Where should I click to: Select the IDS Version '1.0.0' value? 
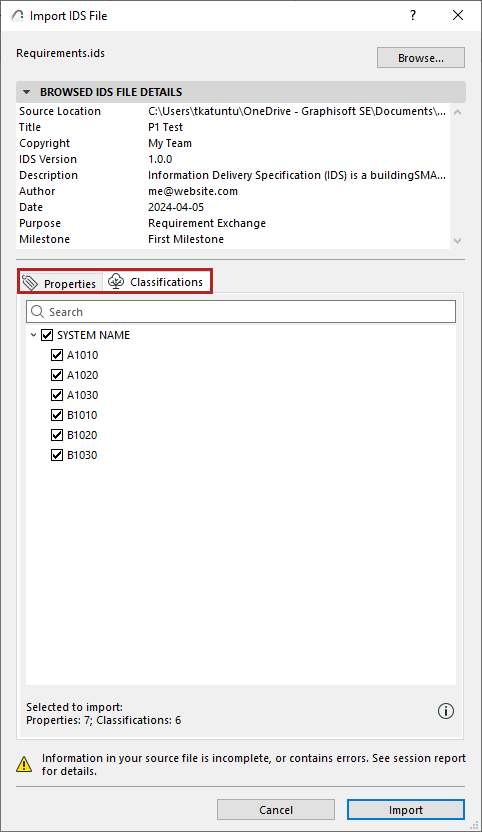160,159
